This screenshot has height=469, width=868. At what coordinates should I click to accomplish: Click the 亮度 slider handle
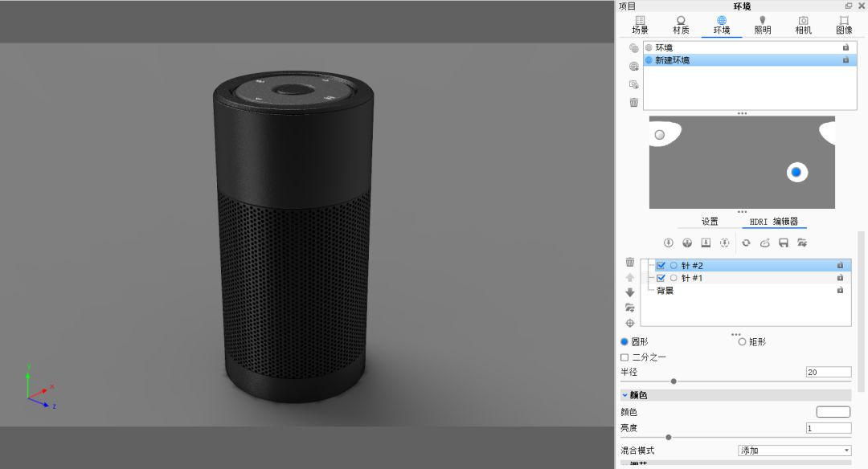[x=668, y=437]
